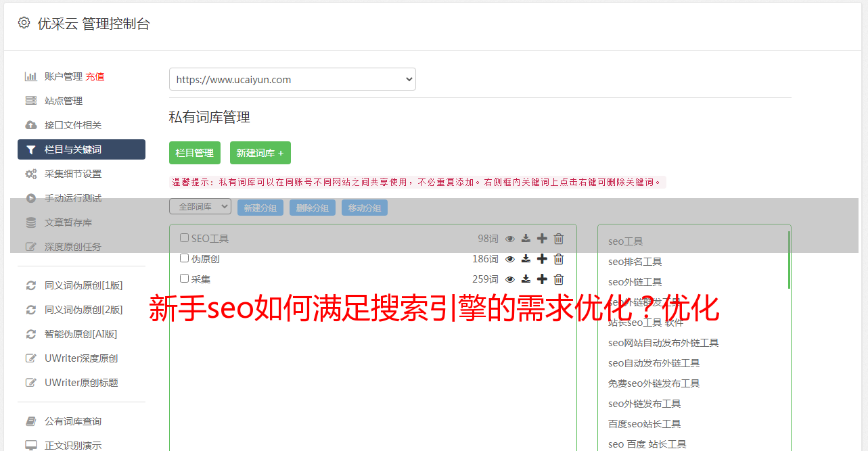Click the 新建分组 button

[260, 208]
